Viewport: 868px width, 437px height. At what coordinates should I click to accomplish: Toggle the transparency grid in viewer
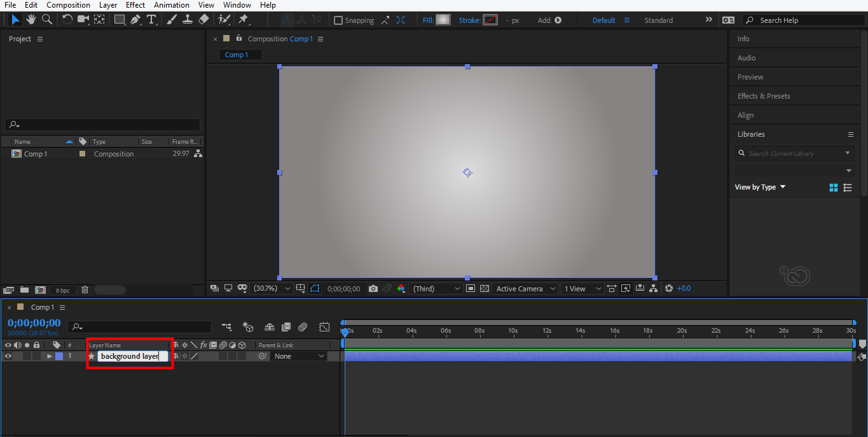click(x=485, y=289)
